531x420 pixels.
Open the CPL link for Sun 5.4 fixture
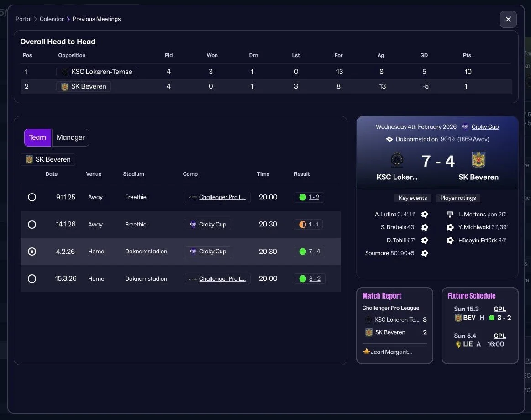pos(499,336)
